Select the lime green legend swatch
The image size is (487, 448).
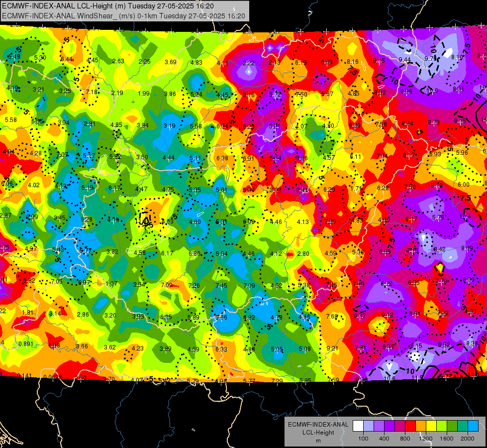(442, 426)
